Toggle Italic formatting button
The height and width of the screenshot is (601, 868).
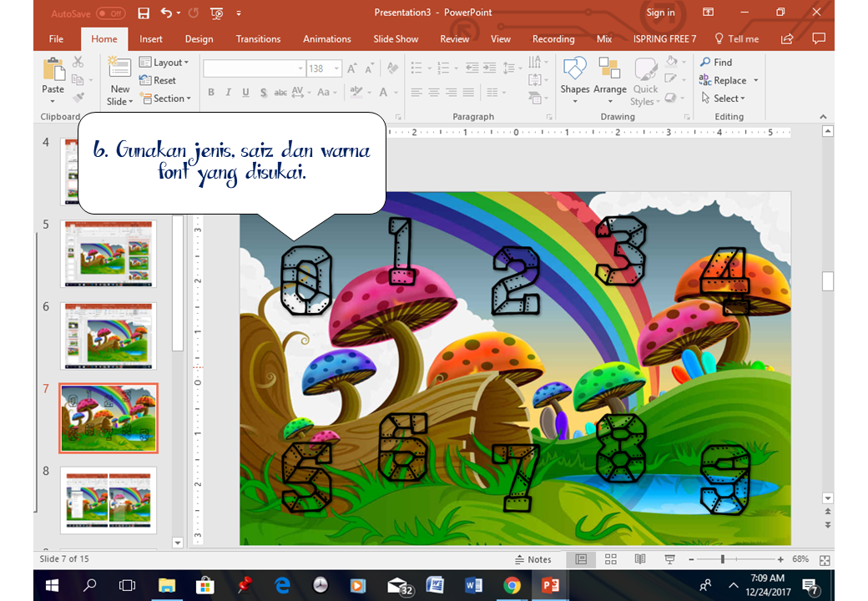click(x=228, y=93)
